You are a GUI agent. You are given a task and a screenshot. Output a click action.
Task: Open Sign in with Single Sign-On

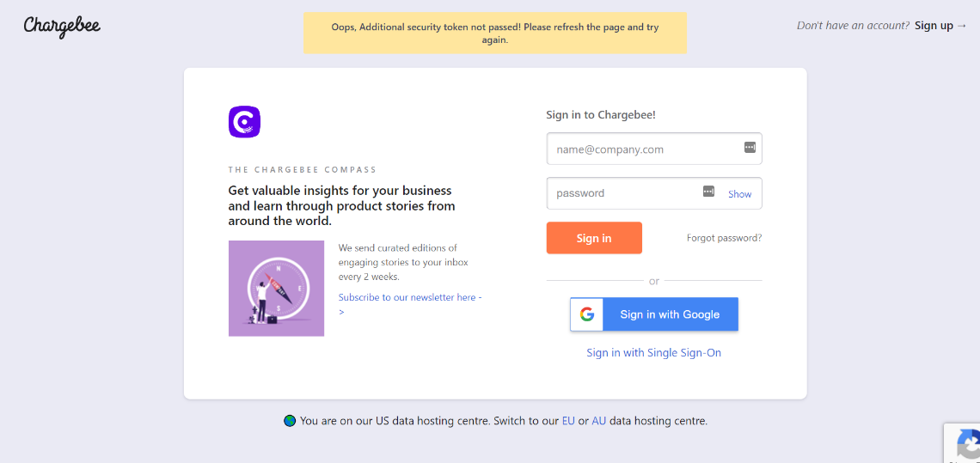(653, 353)
